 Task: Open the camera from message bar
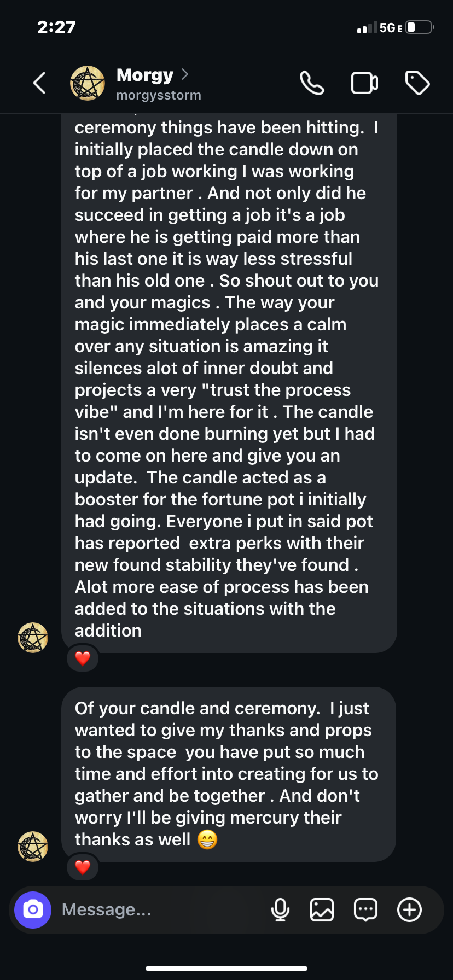tap(33, 909)
